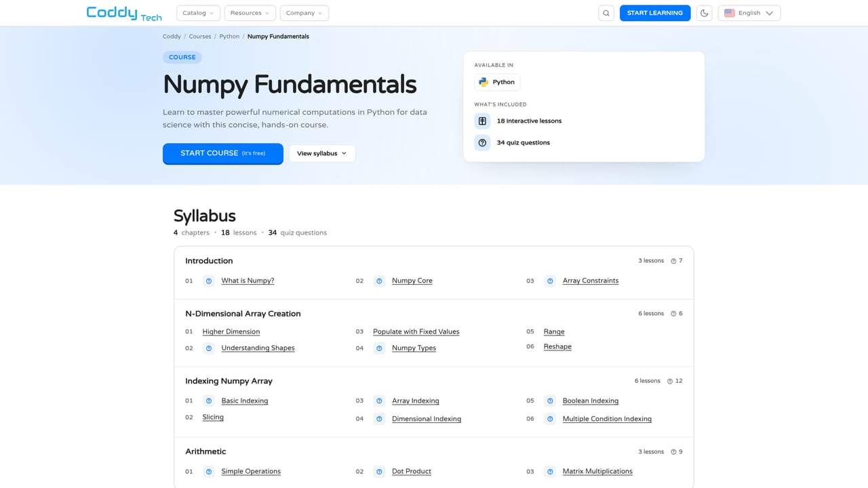Screen dimensions: 868x488
Task: Expand the View syllabus dropdown
Action: [322, 153]
